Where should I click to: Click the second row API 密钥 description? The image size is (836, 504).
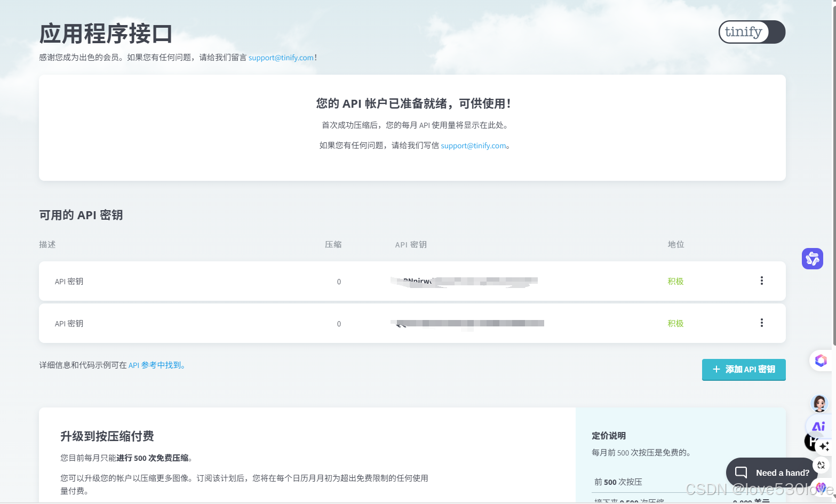[69, 323]
